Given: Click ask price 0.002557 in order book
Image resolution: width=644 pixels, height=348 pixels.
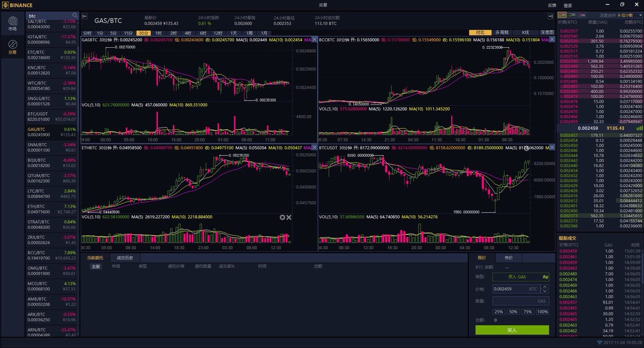Looking at the screenshot, I should pyautogui.click(x=569, y=31).
